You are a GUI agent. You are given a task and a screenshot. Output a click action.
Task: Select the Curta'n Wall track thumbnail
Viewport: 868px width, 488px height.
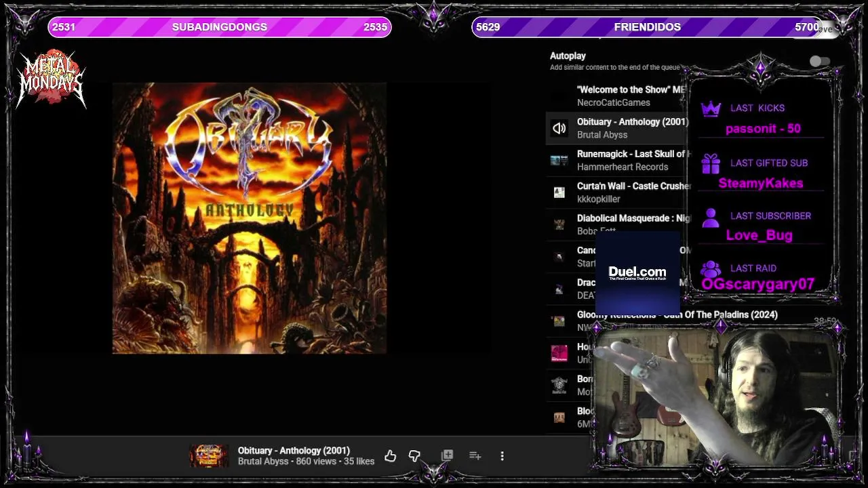[x=559, y=192]
